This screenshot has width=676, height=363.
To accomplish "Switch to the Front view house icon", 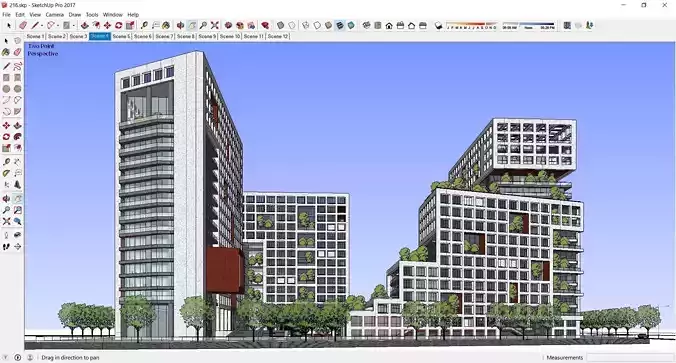I will pyautogui.click(x=389, y=25).
